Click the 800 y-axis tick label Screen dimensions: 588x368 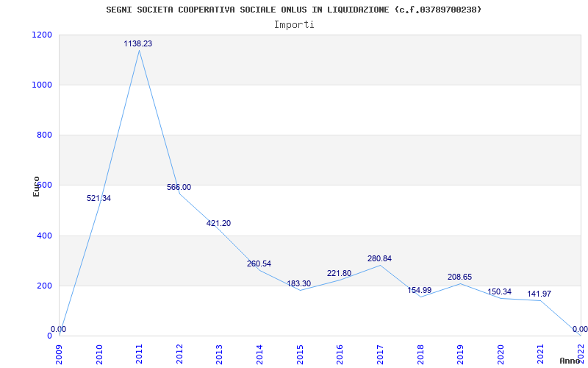tap(44, 135)
